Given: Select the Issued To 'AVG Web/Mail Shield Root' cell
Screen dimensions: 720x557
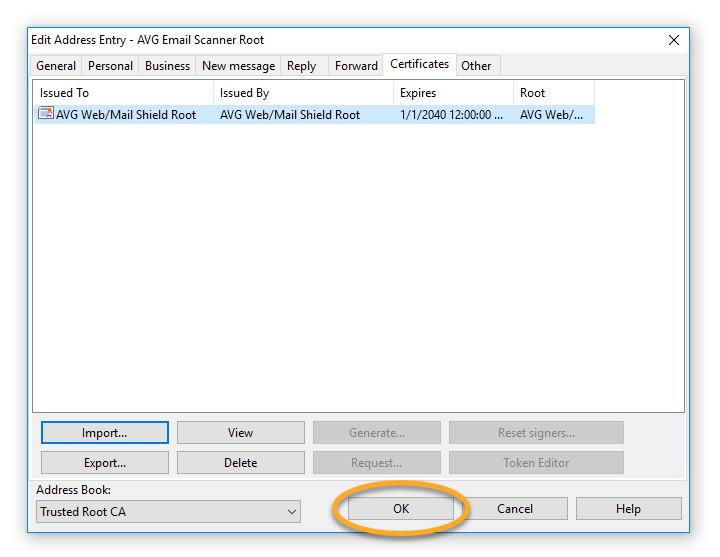Looking at the screenshot, I should click(126, 114).
